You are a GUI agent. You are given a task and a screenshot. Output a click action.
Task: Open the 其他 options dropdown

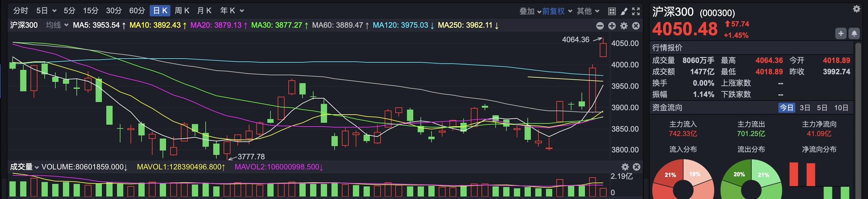point(588,11)
